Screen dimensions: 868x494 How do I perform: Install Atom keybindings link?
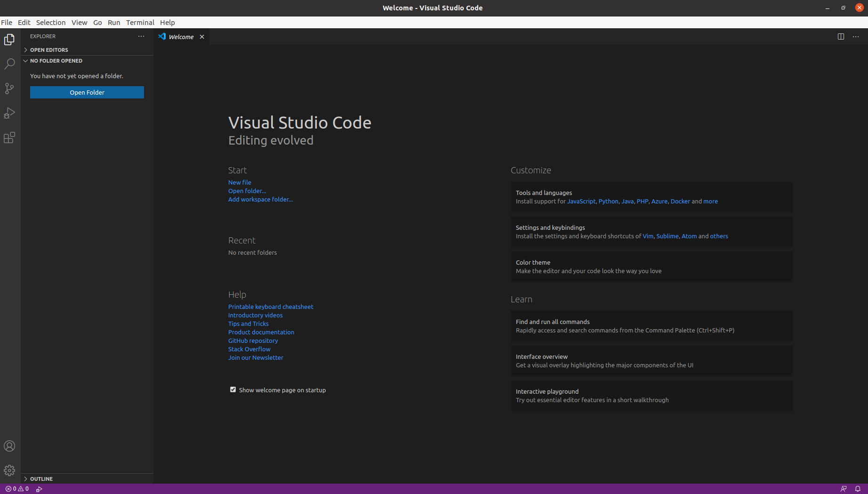click(x=689, y=236)
